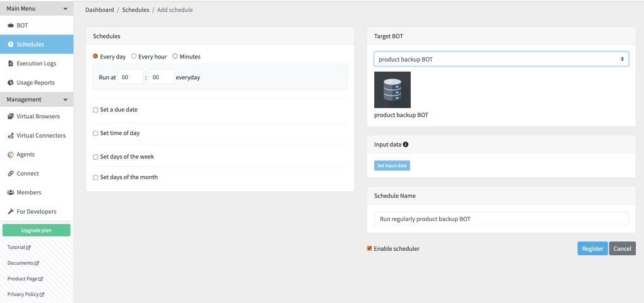644x303 pixels.
Task: Click the BOT robot icon in sidebar
Action: 11,25
